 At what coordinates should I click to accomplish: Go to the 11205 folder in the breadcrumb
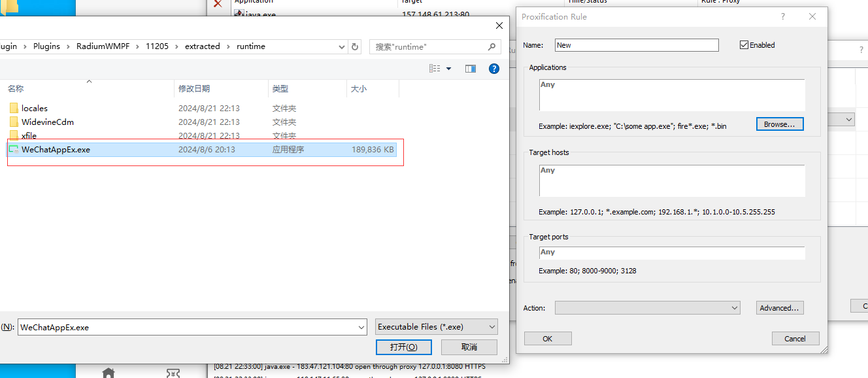tap(157, 46)
